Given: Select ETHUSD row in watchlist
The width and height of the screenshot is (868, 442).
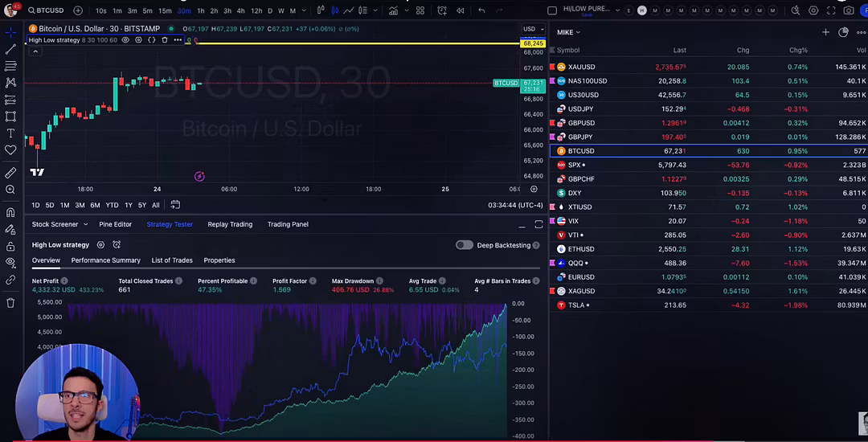Looking at the screenshot, I should coord(709,249).
